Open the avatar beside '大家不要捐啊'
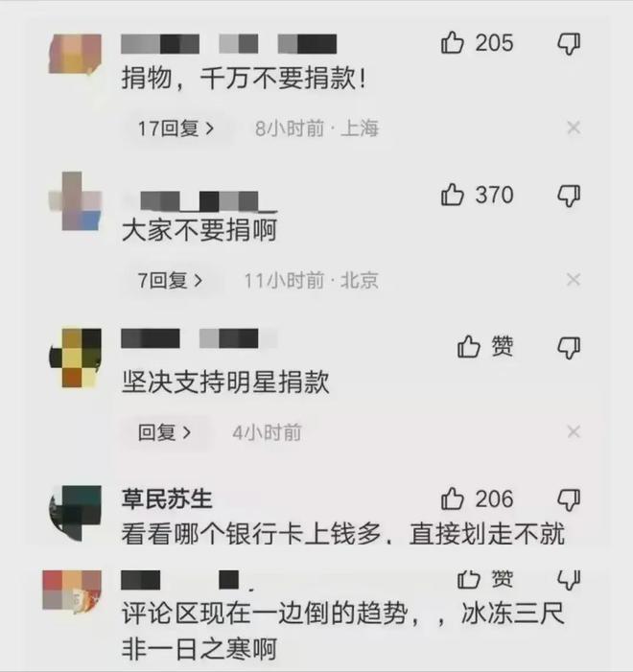Image resolution: width=633 pixels, height=672 pixels. click(x=76, y=201)
